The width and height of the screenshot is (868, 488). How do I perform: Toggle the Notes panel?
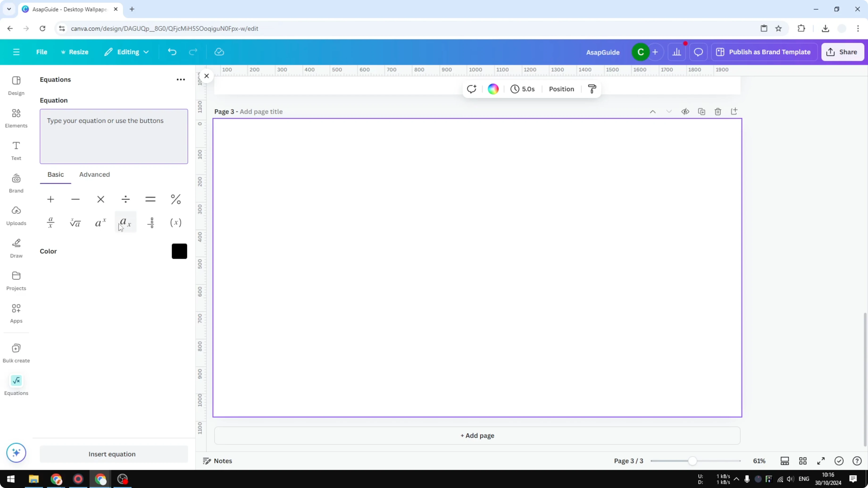pos(217,461)
